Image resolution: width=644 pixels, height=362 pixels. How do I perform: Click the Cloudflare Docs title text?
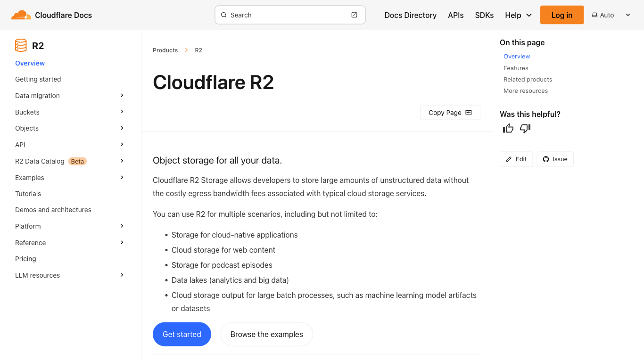63,15
